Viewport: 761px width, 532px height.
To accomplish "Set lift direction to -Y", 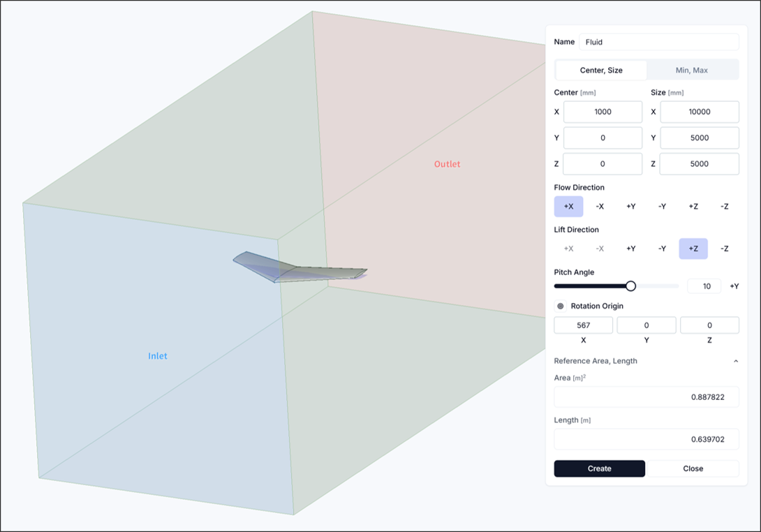I will coord(662,249).
